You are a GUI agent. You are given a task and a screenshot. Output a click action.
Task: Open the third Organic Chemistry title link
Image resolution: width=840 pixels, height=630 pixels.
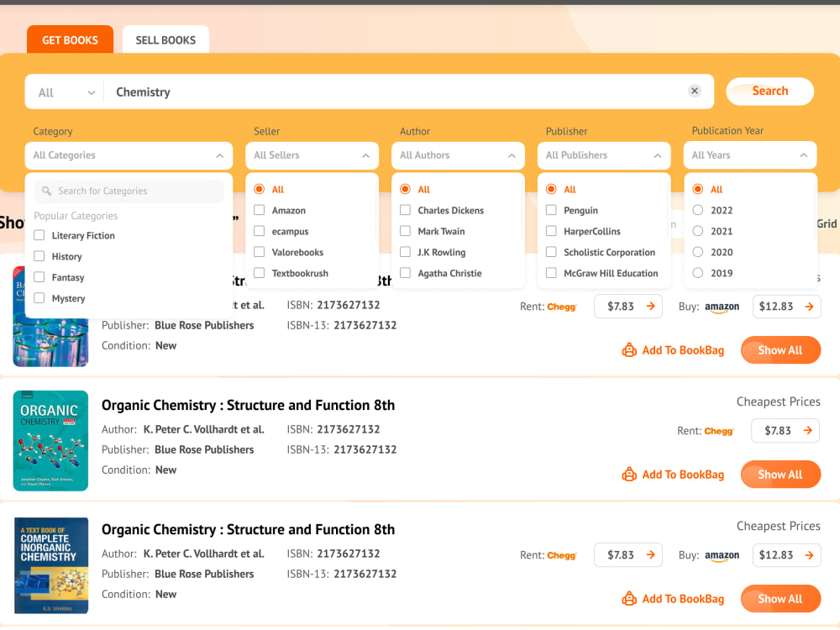[x=248, y=529]
